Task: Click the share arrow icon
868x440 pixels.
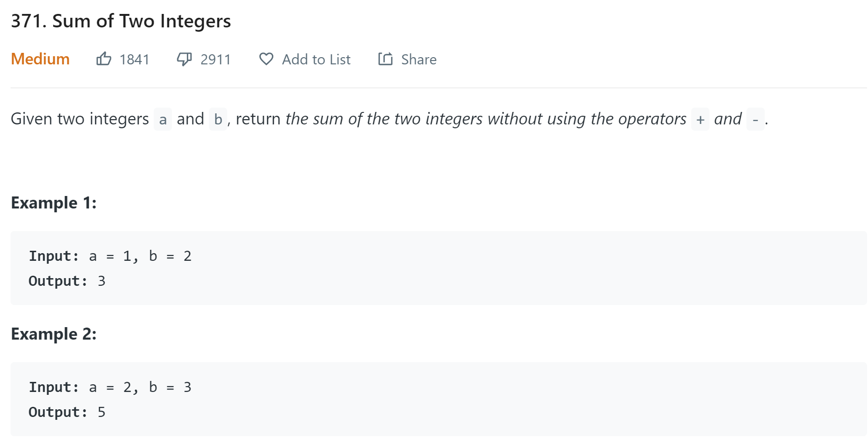Action: click(x=385, y=59)
